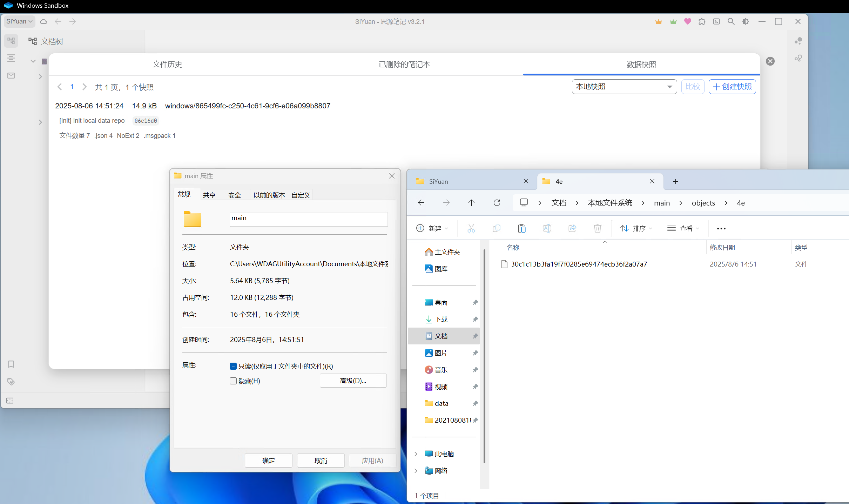
Task: Open the Outline panel icon in left dock
Action: (x=11, y=58)
